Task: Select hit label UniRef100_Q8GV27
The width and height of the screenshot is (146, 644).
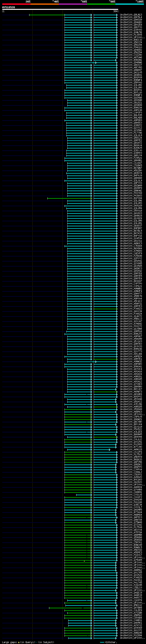Action: 131,65
